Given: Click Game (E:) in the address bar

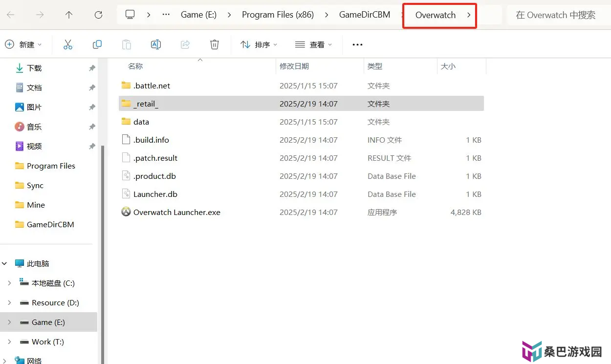Looking at the screenshot, I should coord(198,15).
